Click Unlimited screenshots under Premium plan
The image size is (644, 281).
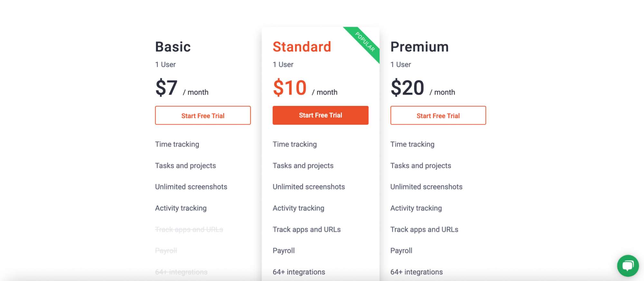click(x=426, y=187)
